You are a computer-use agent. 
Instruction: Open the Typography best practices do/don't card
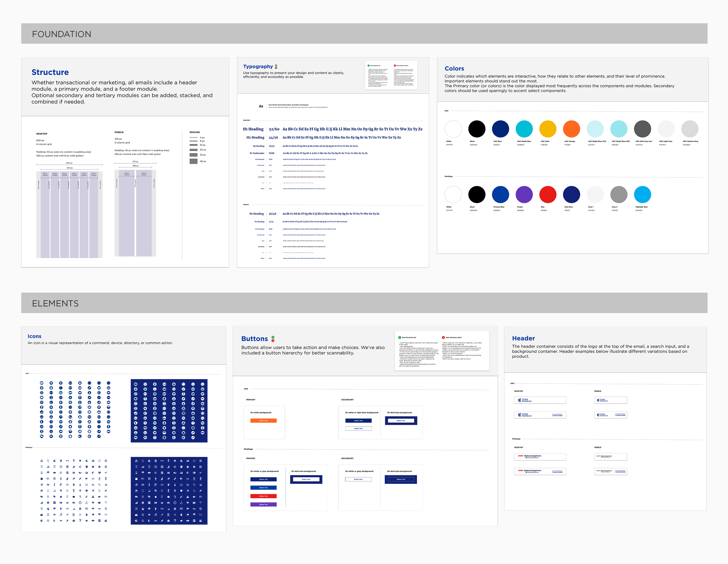point(391,75)
